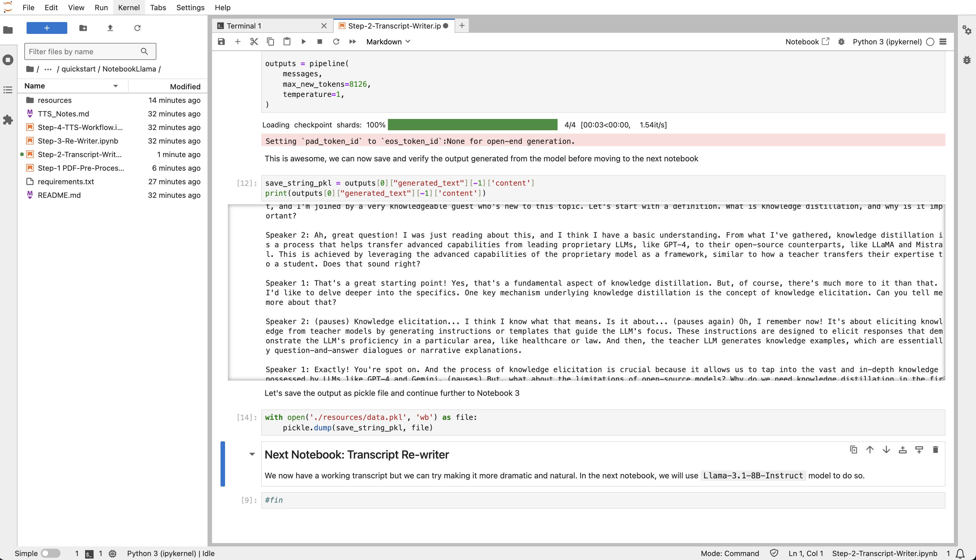Run the selected notebook cell
Image resolution: width=976 pixels, height=560 pixels.
click(304, 42)
